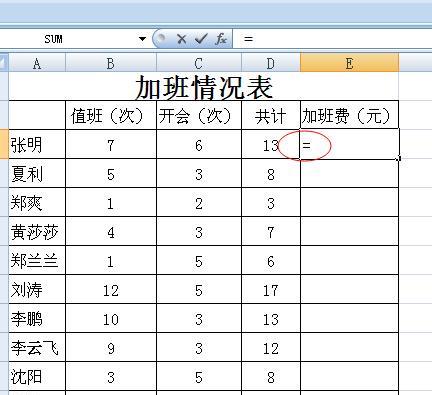Click 郑兰兰's 共计 value 6
Screen dimensions: 432x395
click(271, 260)
